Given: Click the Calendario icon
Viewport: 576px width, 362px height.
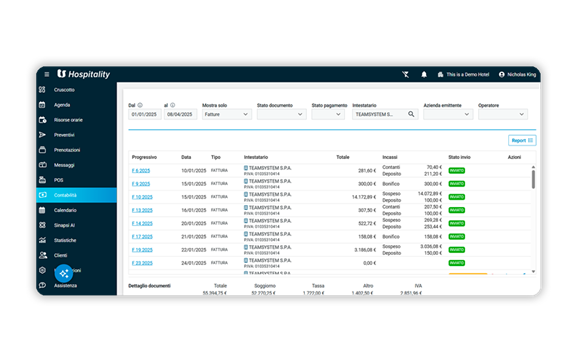Looking at the screenshot, I should tap(43, 210).
